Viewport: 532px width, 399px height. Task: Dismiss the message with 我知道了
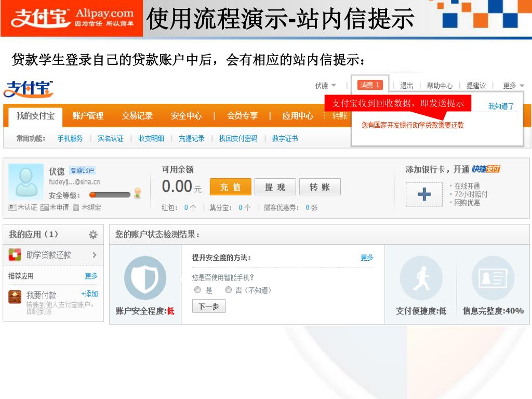[x=501, y=106]
